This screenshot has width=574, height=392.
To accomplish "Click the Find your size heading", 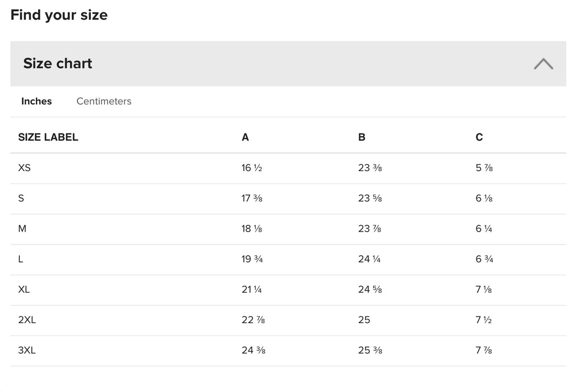I will 59,15.
